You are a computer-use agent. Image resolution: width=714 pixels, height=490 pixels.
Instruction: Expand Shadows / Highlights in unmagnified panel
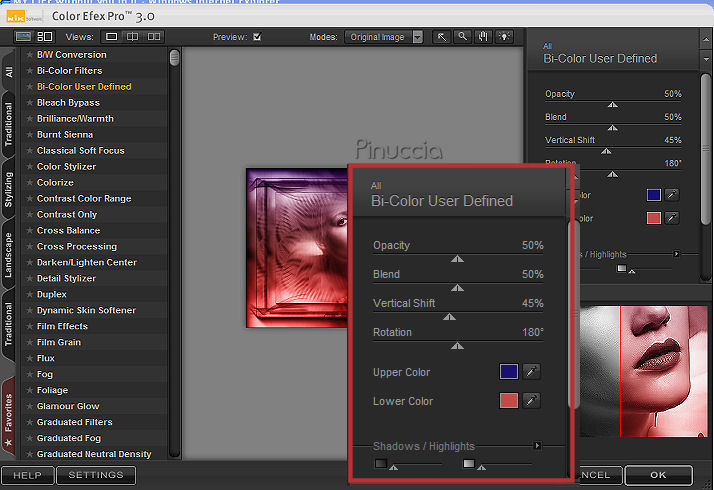coord(676,254)
